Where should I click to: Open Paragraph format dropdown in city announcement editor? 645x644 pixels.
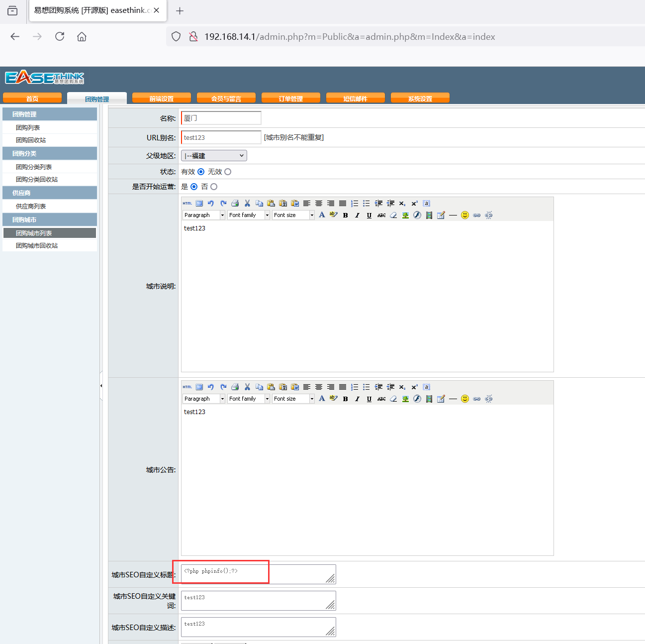(204, 399)
